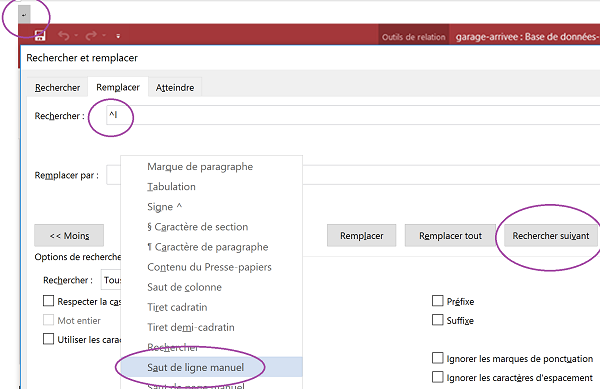This screenshot has width=600, height=389.
Task: Open the Redo history dropdown arrow
Action: (104, 36)
